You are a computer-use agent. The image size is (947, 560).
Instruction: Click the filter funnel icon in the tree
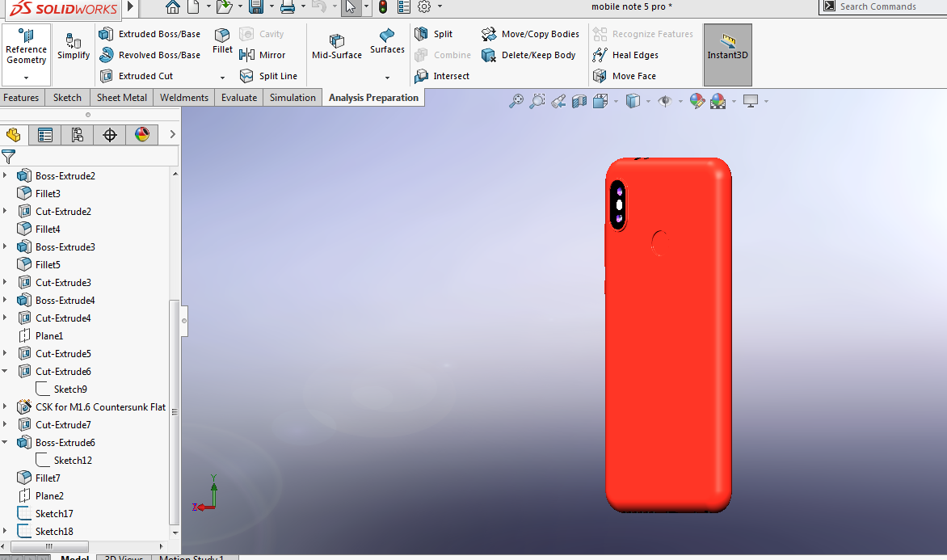pyautogui.click(x=8, y=157)
